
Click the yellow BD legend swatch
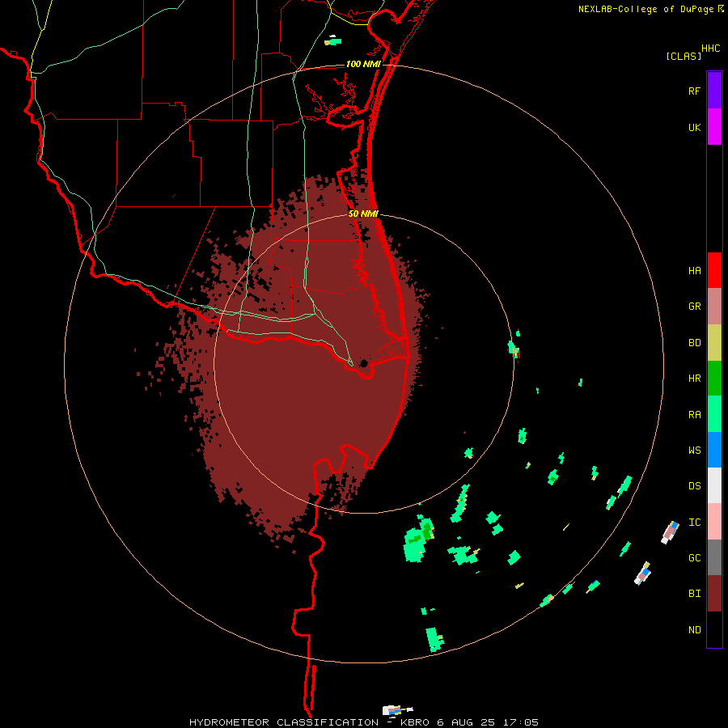tap(714, 343)
